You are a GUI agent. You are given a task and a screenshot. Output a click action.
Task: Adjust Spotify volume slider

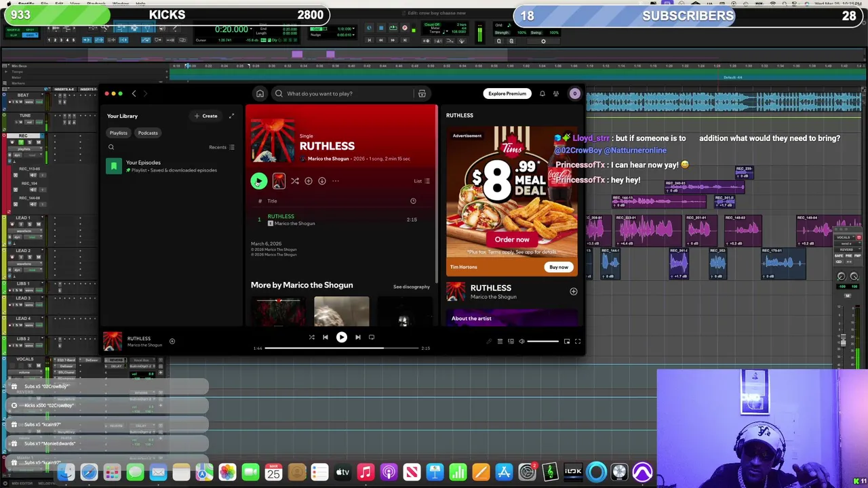pos(542,342)
